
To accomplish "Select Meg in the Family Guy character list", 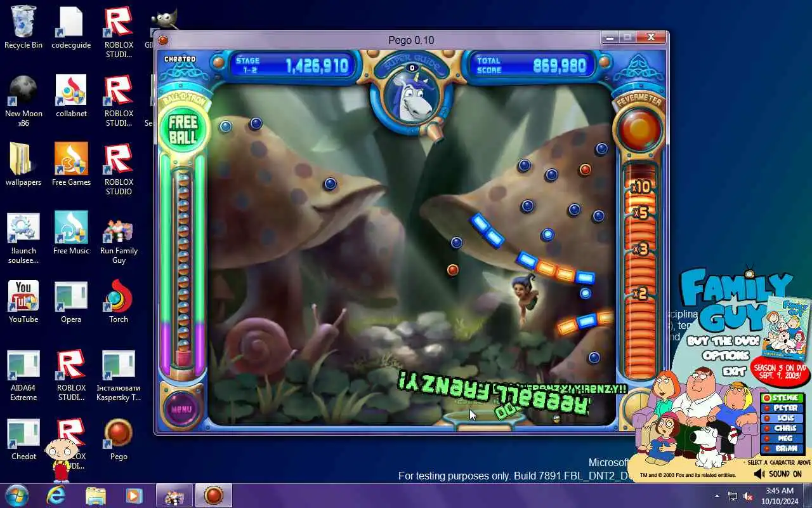I will click(782, 439).
